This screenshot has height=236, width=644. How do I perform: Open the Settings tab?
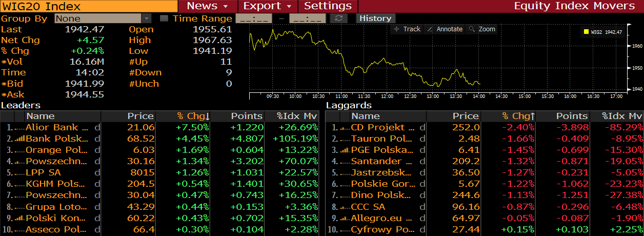click(x=328, y=6)
